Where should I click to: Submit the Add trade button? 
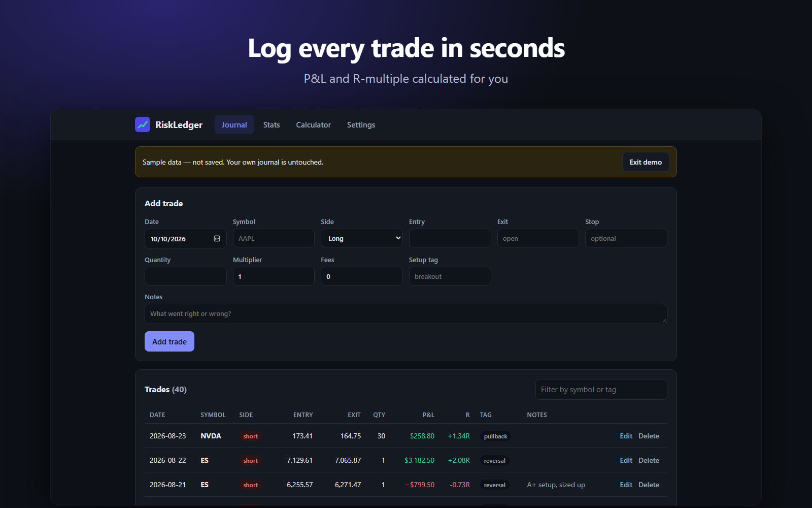(170, 341)
